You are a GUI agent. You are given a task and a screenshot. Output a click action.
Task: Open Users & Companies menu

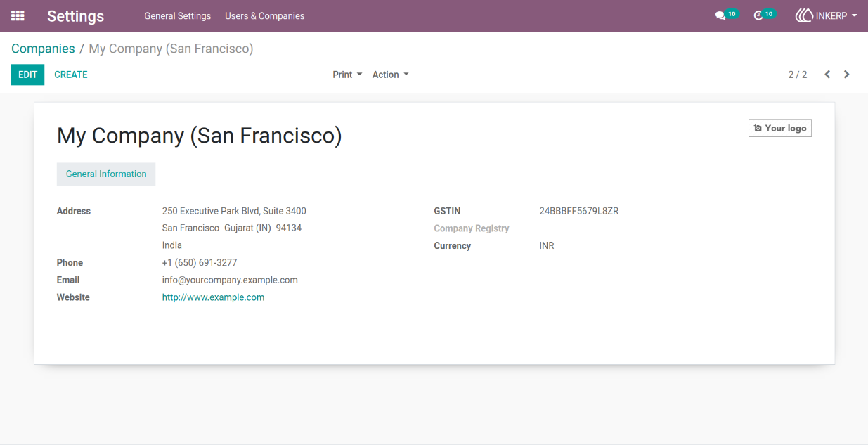coord(265,15)
